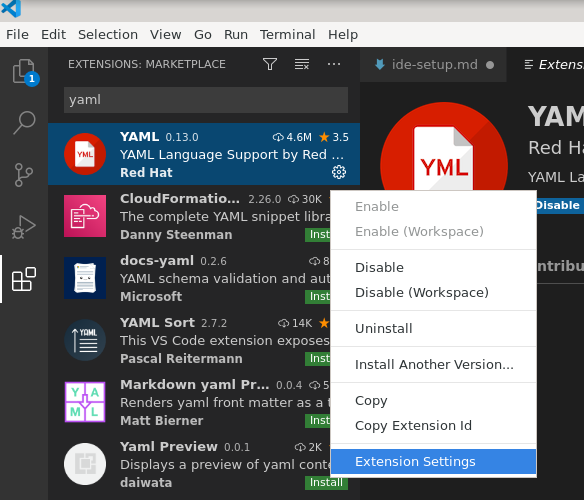Open Views and More Actions ellipsis
The width and height of the screenshot is (584, 500).
tap(334, 64)
